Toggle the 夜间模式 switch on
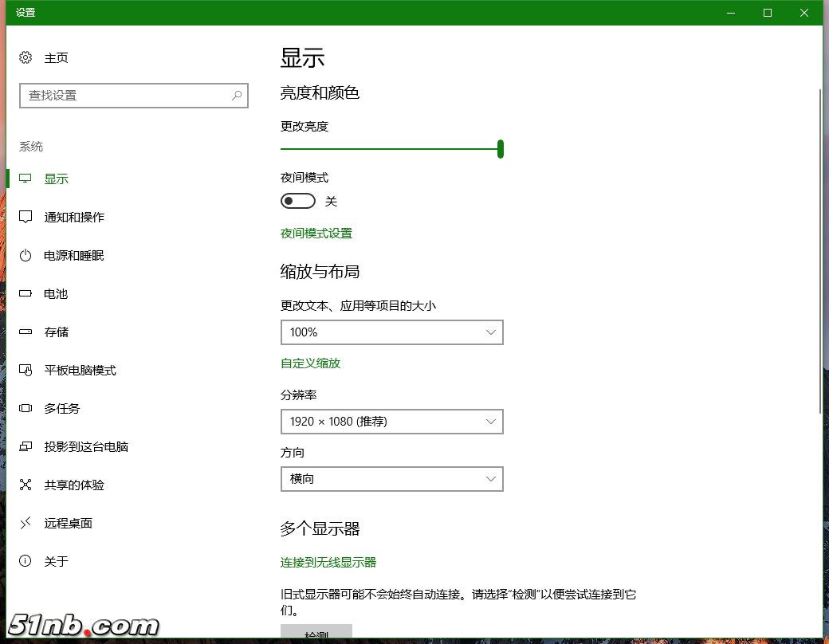Viewport: 829px width, 644px height. coord(297,201)
